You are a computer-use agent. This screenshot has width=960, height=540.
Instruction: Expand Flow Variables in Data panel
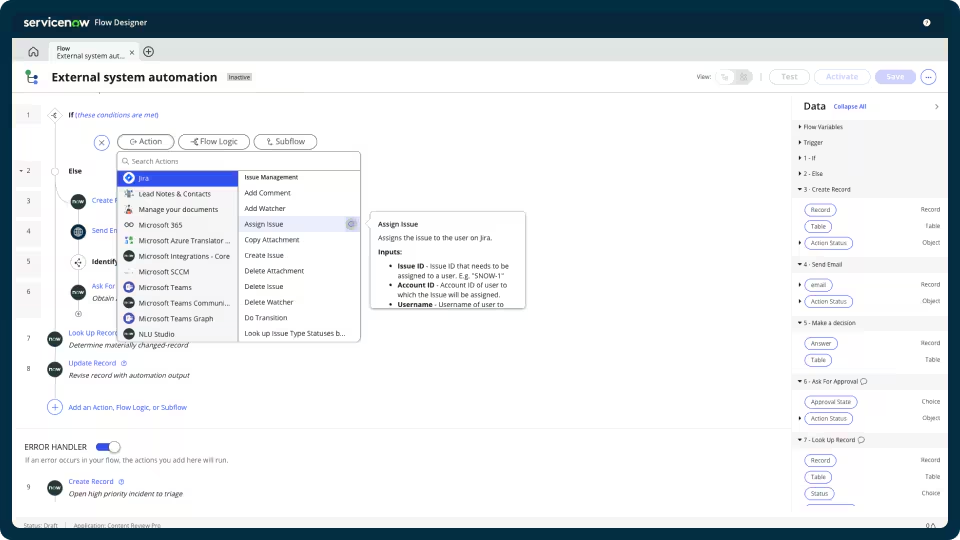[x=800, y=127]
